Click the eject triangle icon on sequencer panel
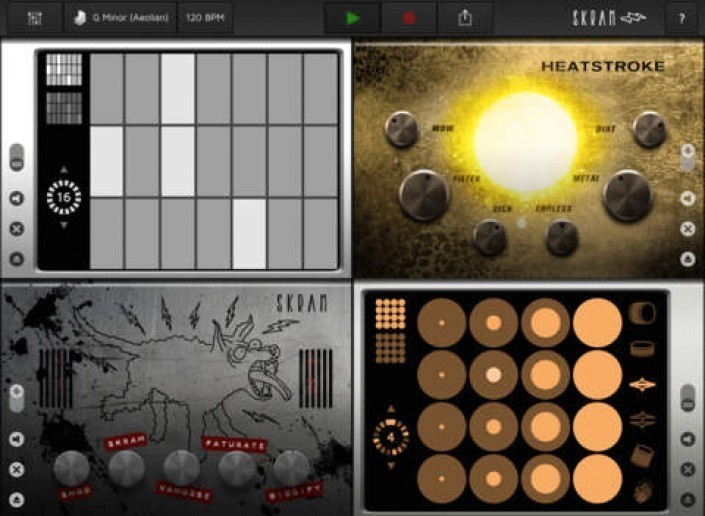Screen dimensions: 705x516 (17, 259)
